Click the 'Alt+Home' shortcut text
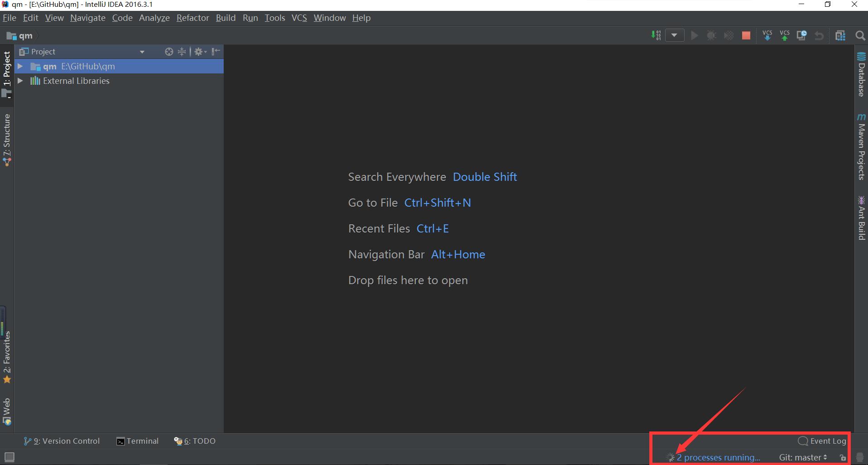 pos(458,254)
